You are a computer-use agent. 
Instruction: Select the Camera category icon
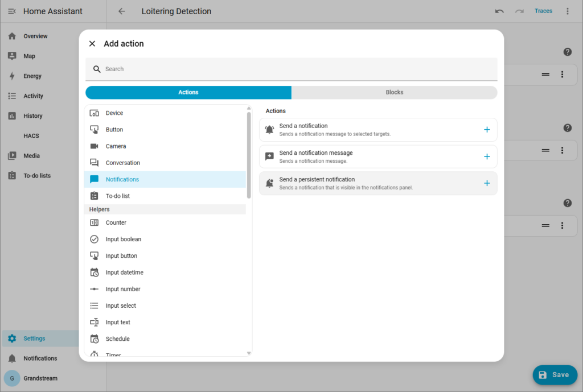tap(95, 146)
